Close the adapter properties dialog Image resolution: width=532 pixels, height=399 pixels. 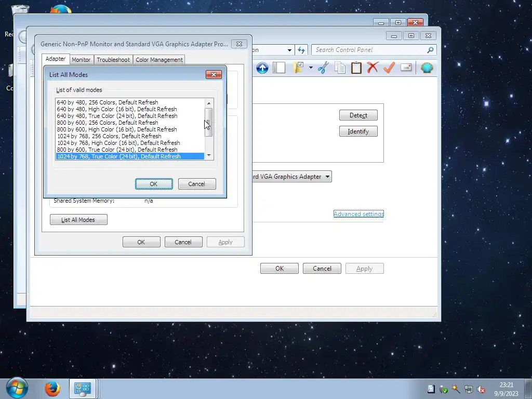coord(239,44)
